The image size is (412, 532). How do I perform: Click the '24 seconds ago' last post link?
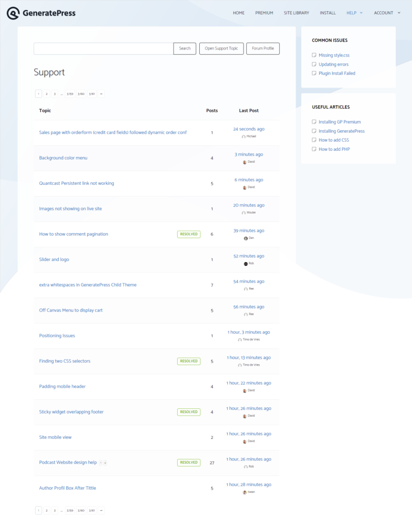point(249,129)
